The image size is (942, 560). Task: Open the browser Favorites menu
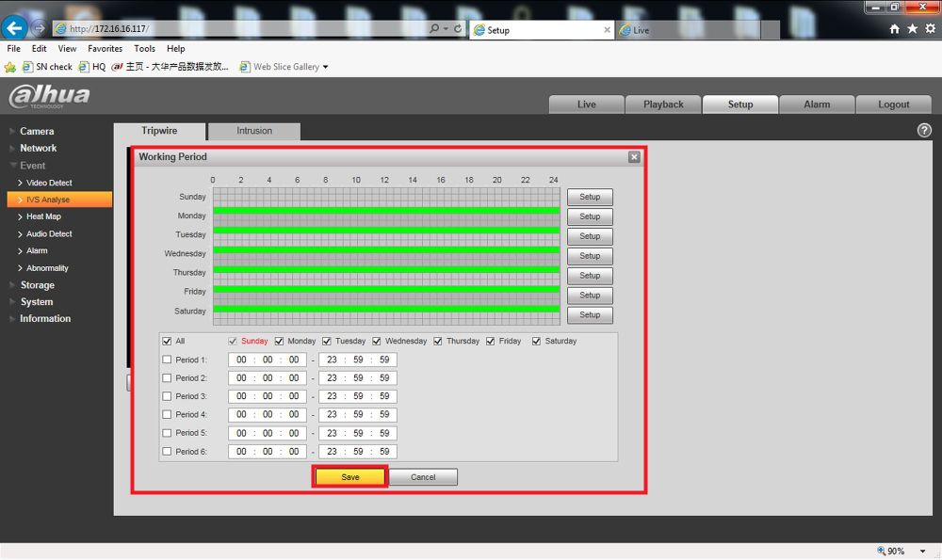(x=106, y=49)
